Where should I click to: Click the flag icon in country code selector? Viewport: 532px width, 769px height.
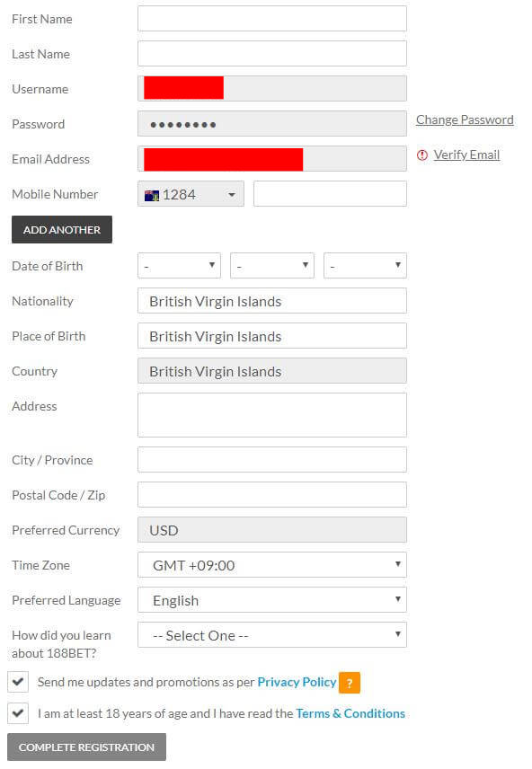click(x=152, y=195)
